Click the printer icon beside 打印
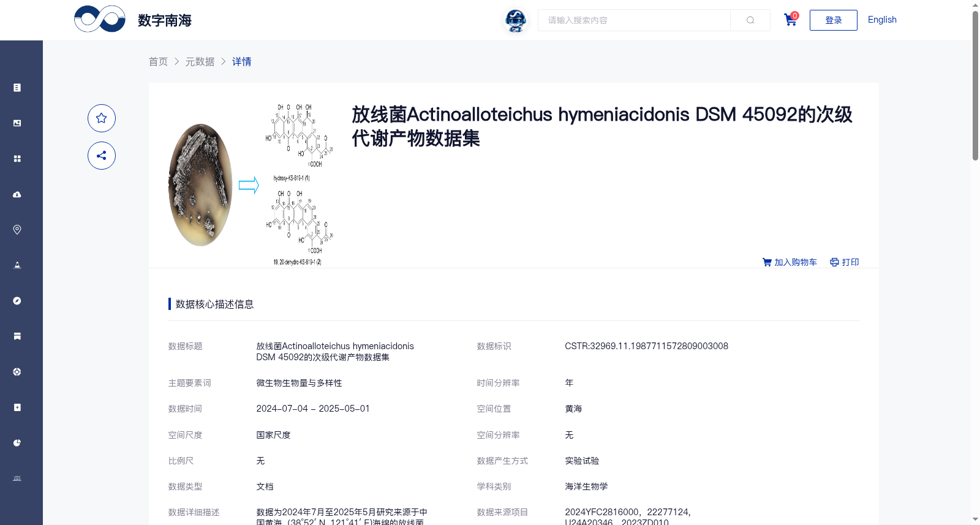The image size is (980, 525). [x=834, y=262]
